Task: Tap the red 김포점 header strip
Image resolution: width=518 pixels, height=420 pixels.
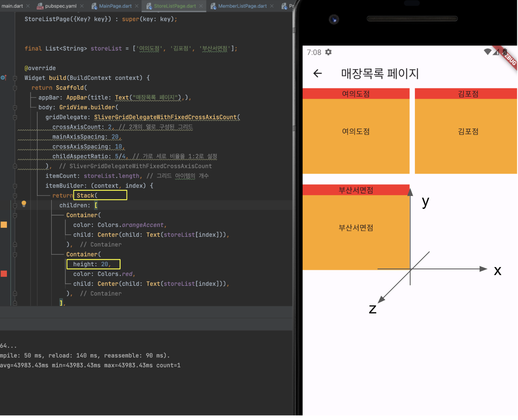Action: [x=466, y=94]
